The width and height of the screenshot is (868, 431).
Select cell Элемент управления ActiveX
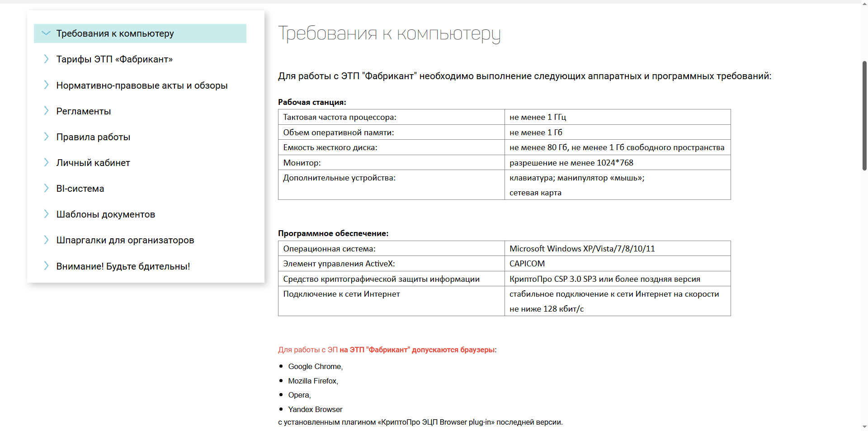(392, 264)
